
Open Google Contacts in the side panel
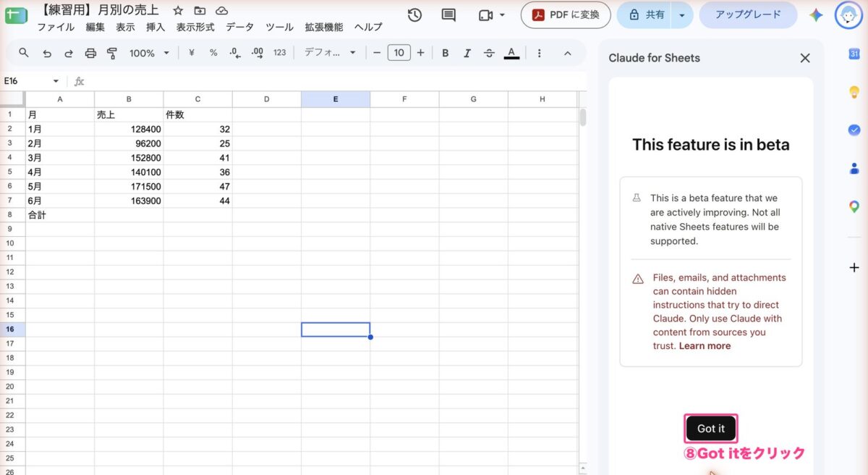[x=854, y=168]
